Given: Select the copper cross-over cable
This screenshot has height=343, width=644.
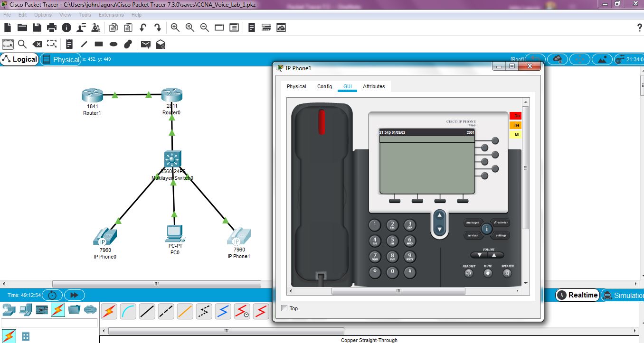Looking at the screenshot, I should click(x=165, y=311).
